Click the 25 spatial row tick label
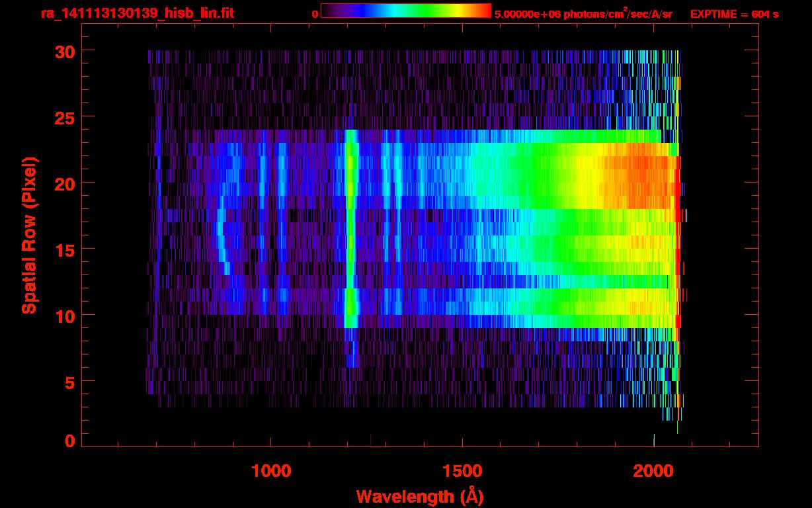The width and height of the screenshot is (812, 508). pos(65,117)
